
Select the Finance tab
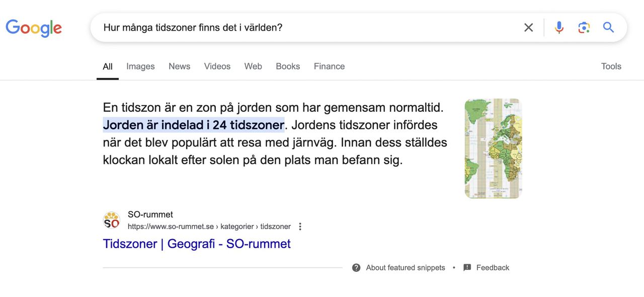329,66
